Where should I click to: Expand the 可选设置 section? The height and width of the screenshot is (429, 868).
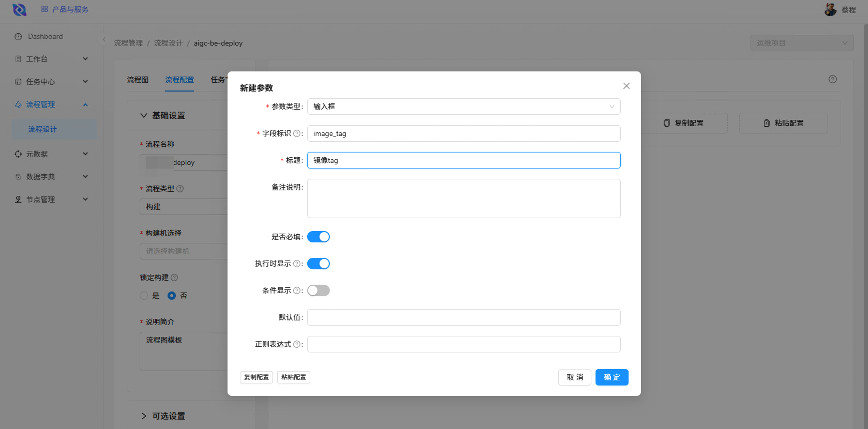tap(143, 416)
